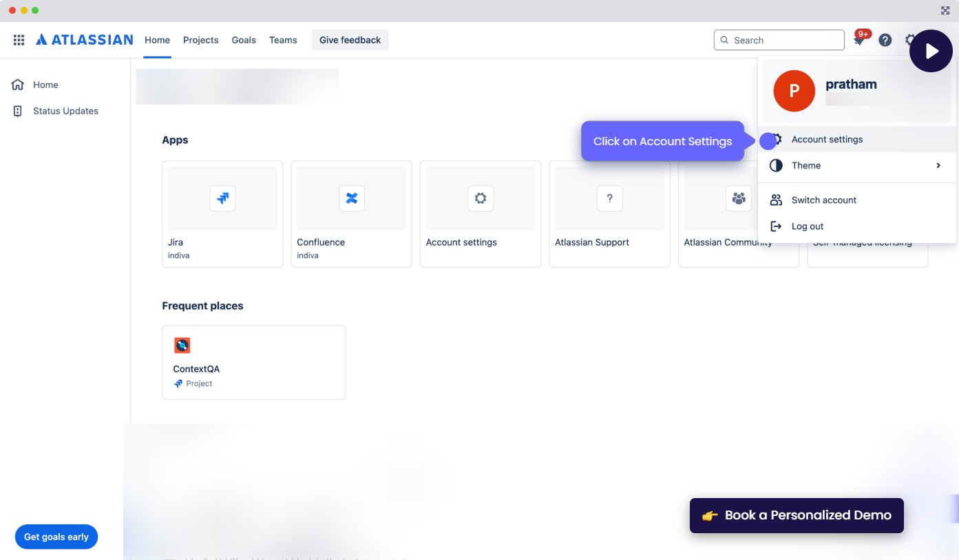
Task: Open the Atlassian Support tile
Action: pos(609,213)
